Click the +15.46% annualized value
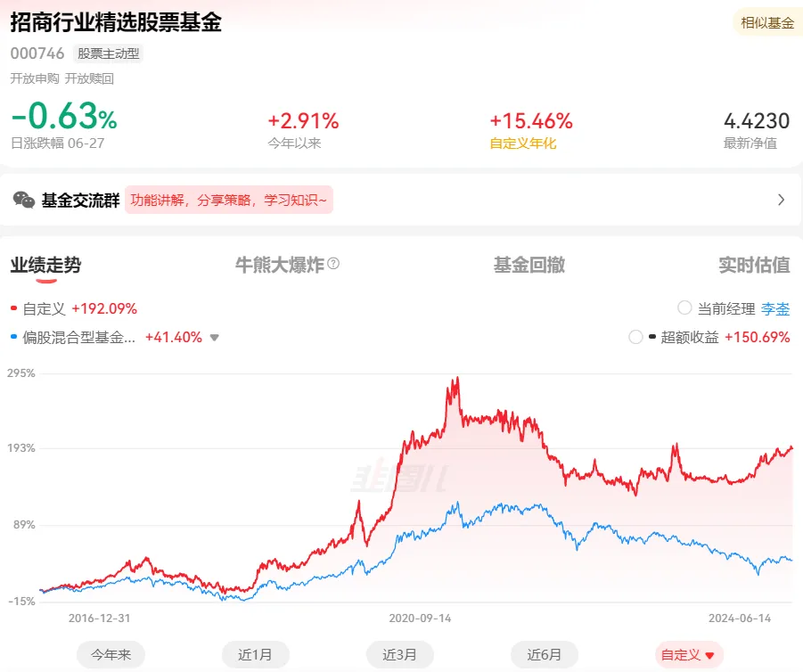803x672 pixels. 531,121
